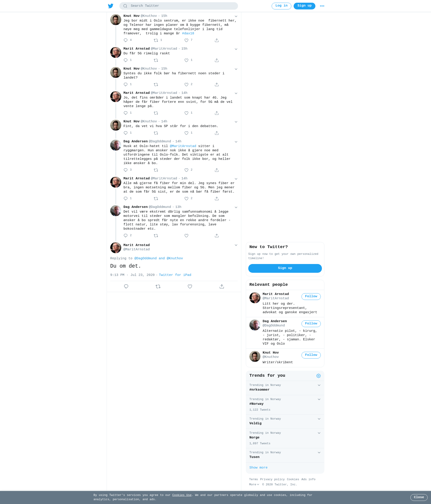
Task: Like the main 'Du om det.' tweet
Action: (x=190, y=286)
